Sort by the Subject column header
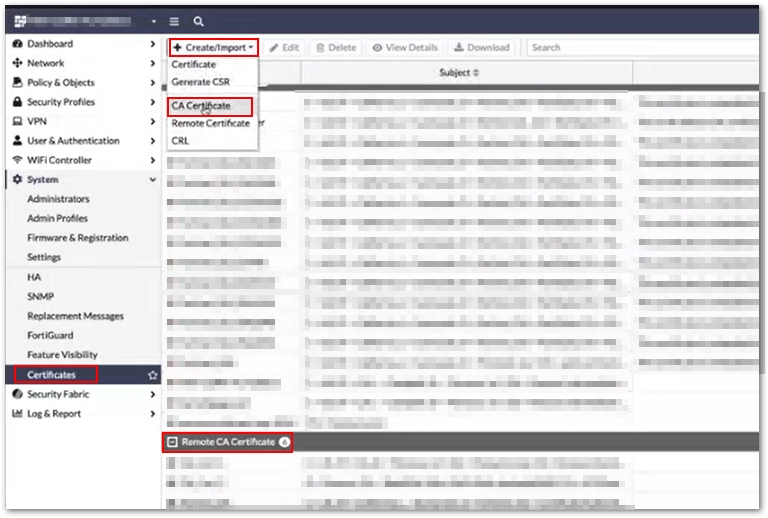Screen dimensions: 768x518 [459, 72]
